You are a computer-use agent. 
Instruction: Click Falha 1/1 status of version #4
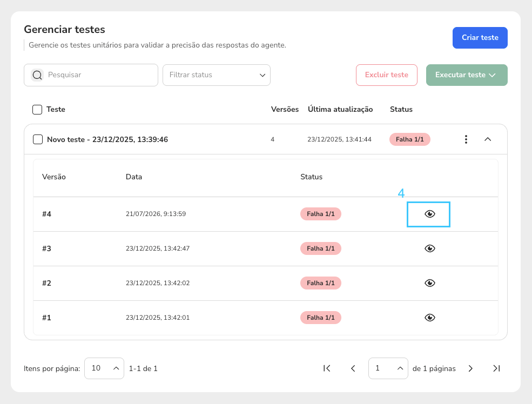pos(321,214)
